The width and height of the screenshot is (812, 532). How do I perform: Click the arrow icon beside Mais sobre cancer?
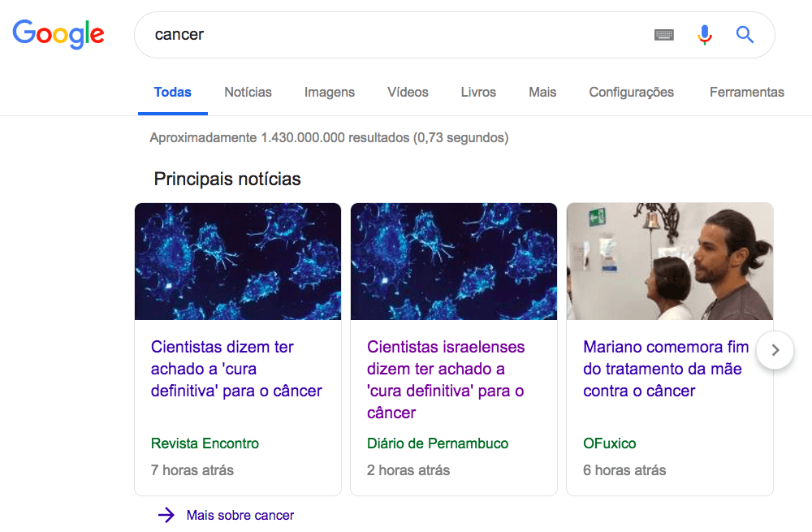166,515
